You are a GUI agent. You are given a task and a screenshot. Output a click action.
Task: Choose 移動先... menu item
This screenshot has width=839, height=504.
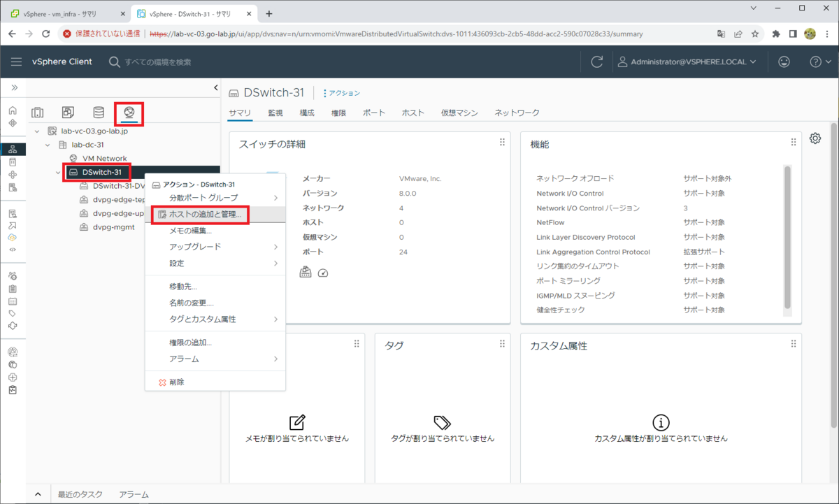(x=215, y=287)
